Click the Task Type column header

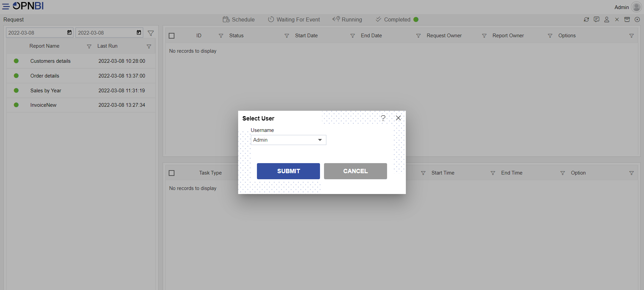pyautogui.click(x=210, y=173)
